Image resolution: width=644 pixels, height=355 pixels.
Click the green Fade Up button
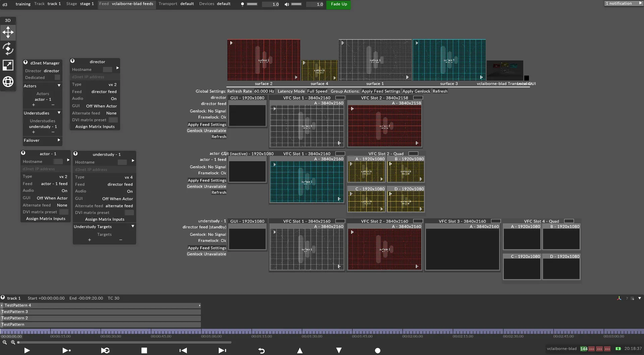339,4
